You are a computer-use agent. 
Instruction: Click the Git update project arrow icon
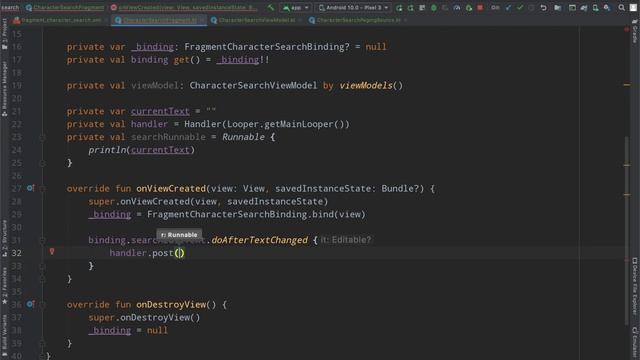click(508, 8)
